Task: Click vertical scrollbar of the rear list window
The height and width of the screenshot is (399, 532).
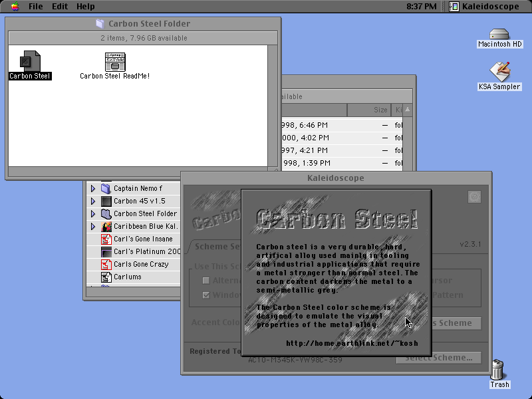Action: coord(408,144)
